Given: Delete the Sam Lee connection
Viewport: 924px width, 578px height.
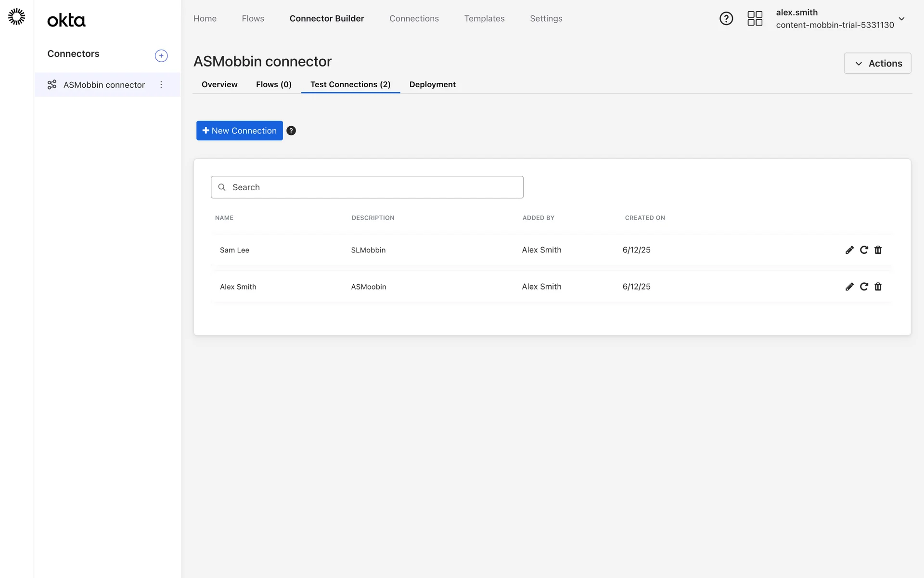Looking at the screenshot, I should pyautogui.click(x=878, y=250).
